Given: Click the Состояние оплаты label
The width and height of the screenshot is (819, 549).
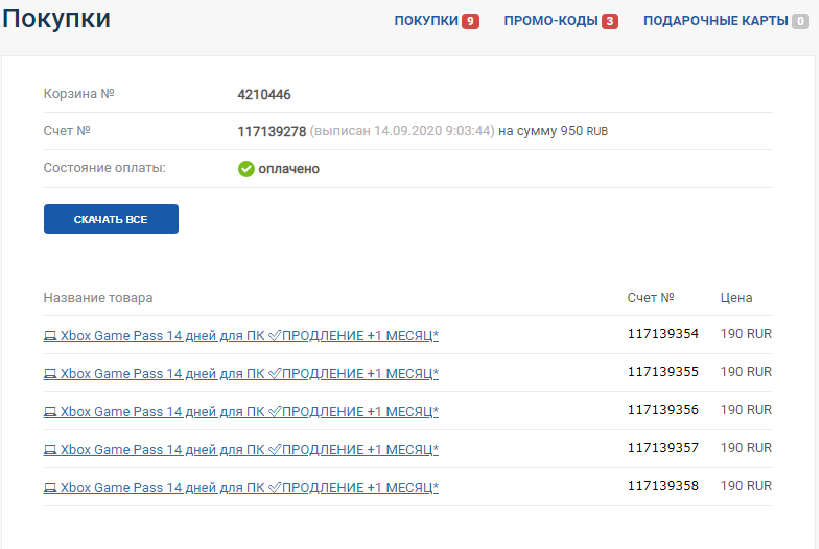Looking at the screenshot, I should pyautogui.click(x=104, y=168).
